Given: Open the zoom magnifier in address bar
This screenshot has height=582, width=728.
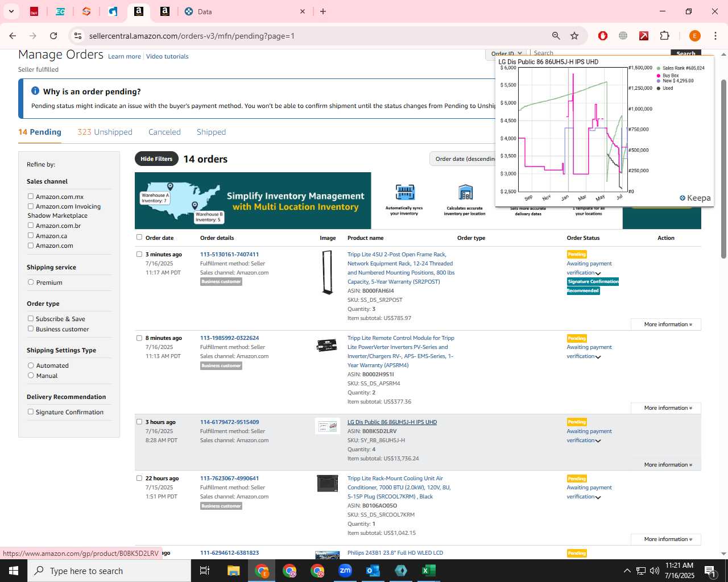Looking at the screenshot, I should click(x=556, y=36).
